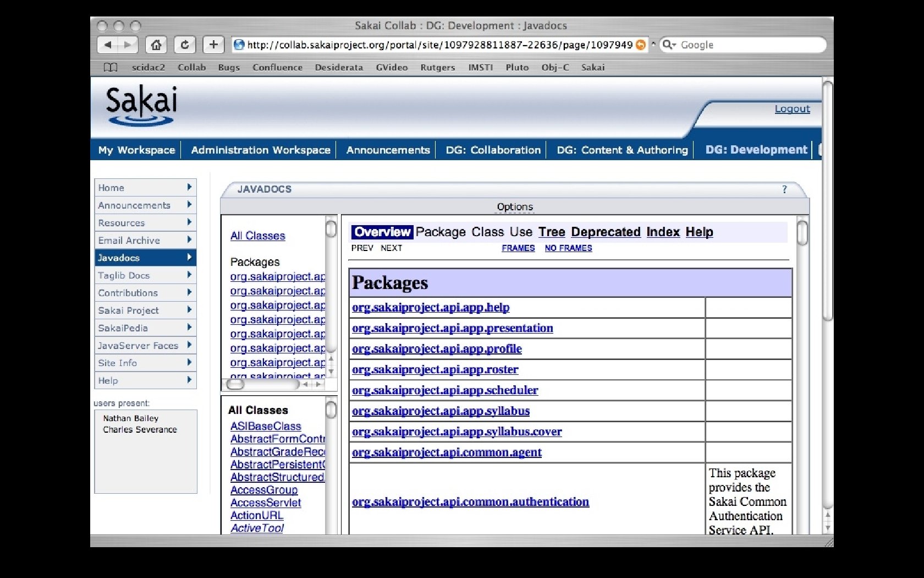Viewport: 924px width, 578px height.
Task: Open the Collab bookmark
Action: [191, 67]
